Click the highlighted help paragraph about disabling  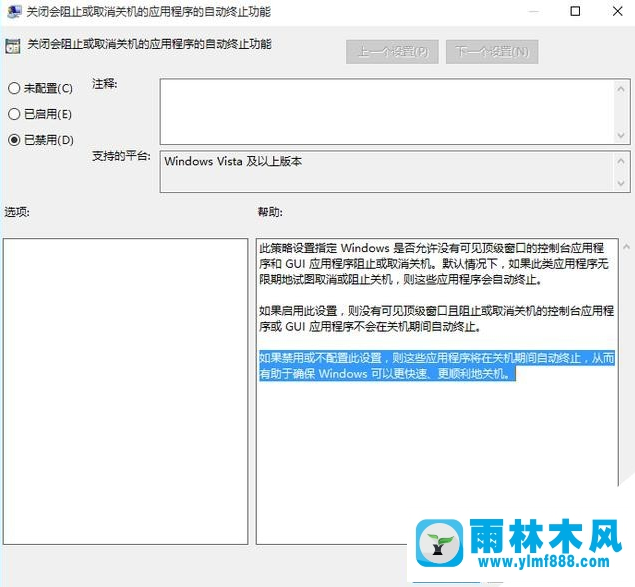[x=437, y=366]
